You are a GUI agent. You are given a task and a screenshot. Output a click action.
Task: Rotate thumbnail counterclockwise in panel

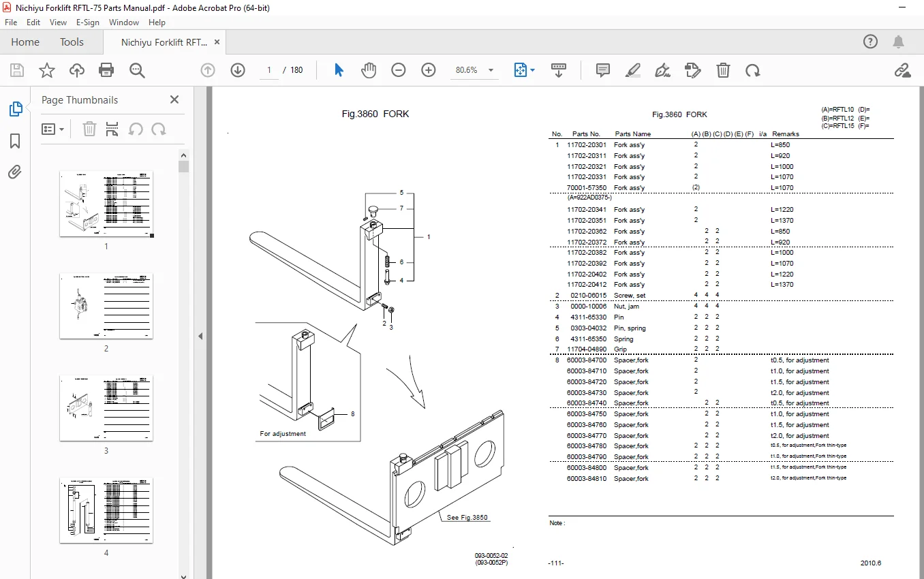click(x=136, y=129)
